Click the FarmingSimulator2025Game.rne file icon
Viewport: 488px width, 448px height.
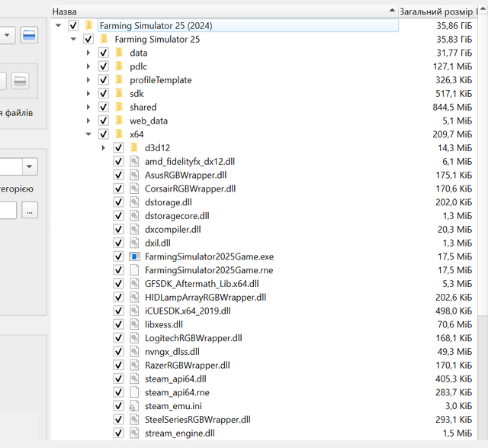pos(134,270)
